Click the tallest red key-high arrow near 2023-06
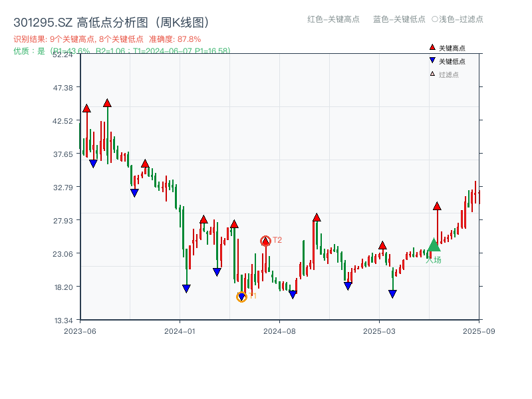532x399 pixels. (107, 104)
